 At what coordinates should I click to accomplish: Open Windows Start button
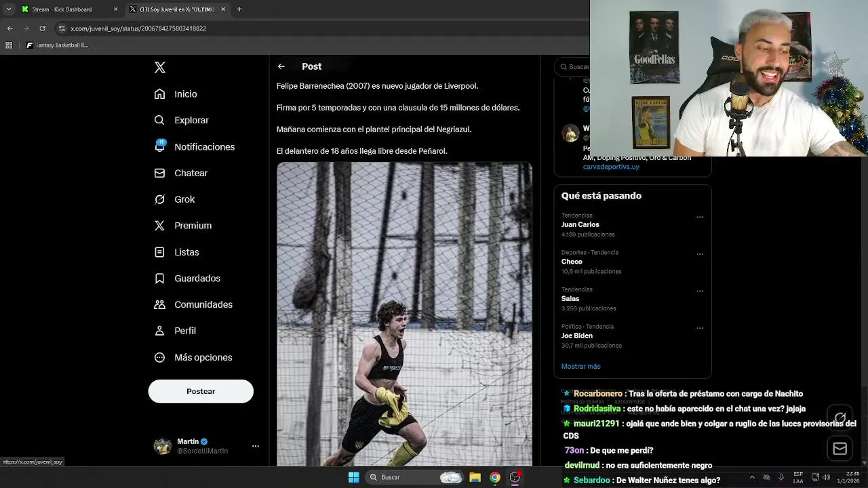click(x=353, y=477)
